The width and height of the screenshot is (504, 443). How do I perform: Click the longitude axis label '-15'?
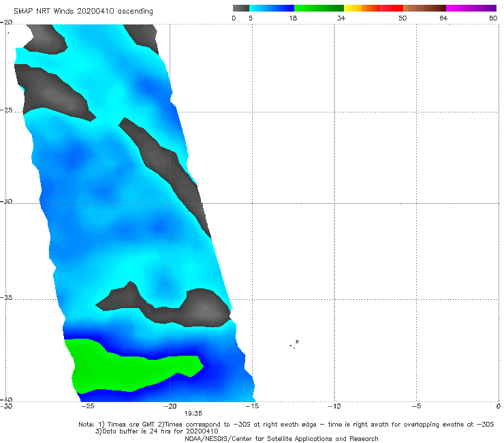pyautogui.click(x=252, y=406)
